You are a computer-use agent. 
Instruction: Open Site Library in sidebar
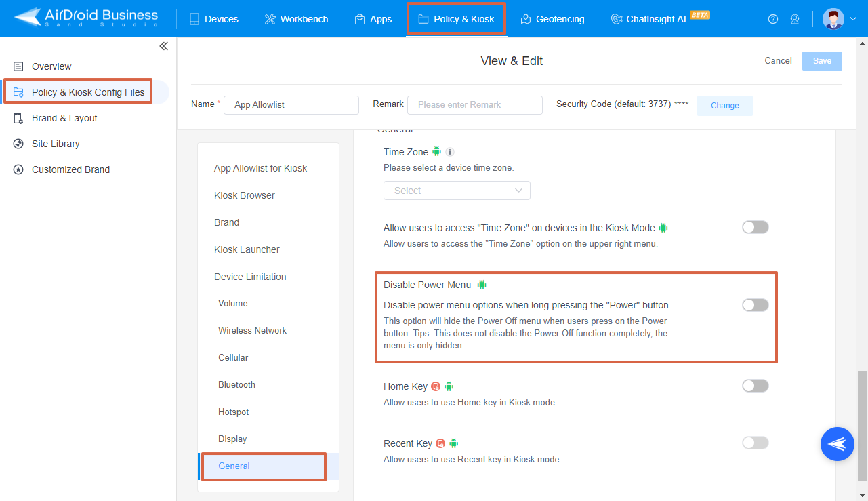click(56, 144)
